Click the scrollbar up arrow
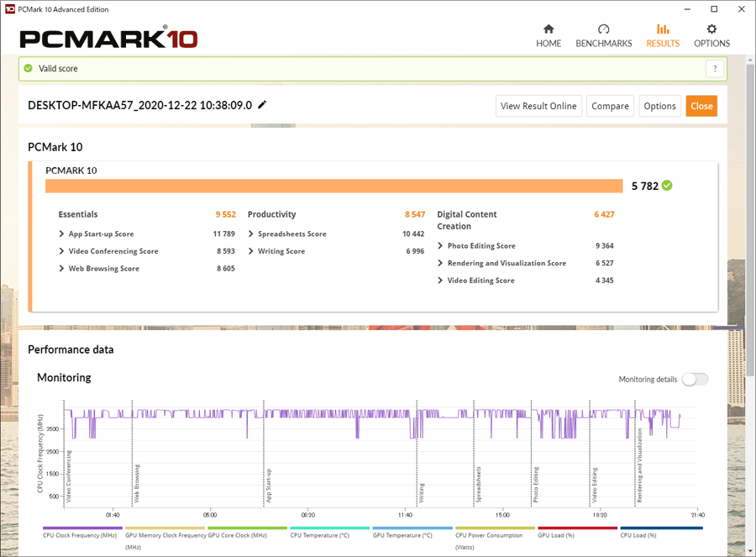756x557 pixels. point(750,60)
